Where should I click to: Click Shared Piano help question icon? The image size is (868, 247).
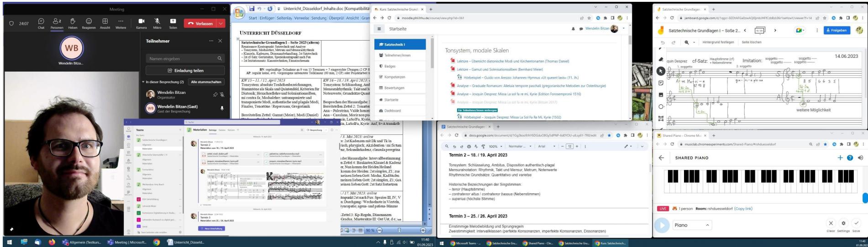point(850,158)
